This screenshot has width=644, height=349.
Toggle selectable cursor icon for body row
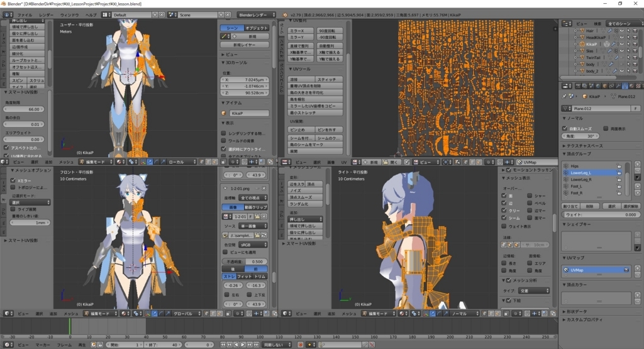point(628,64)
